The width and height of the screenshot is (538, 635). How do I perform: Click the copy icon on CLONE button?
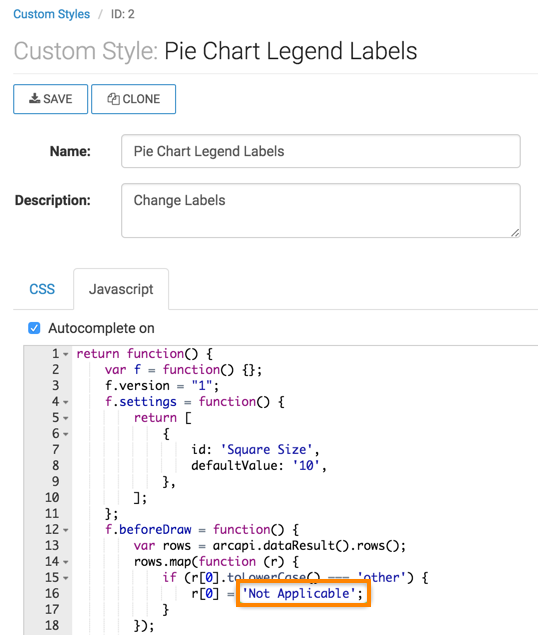[113, 99]
